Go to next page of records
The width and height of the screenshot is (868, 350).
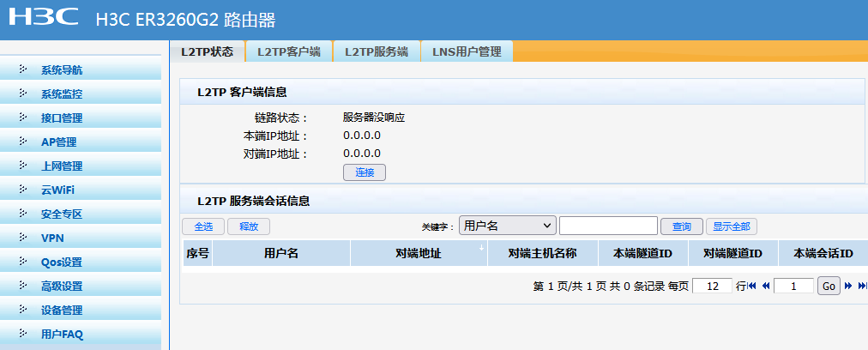click(x=848, y=287)
